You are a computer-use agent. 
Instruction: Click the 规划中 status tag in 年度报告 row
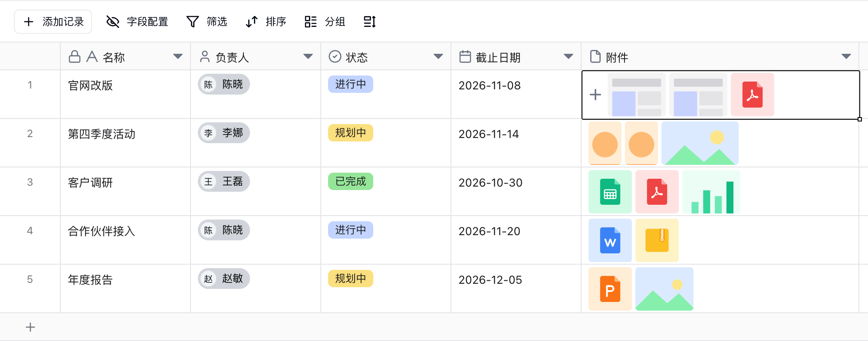[x=351, y=279]
